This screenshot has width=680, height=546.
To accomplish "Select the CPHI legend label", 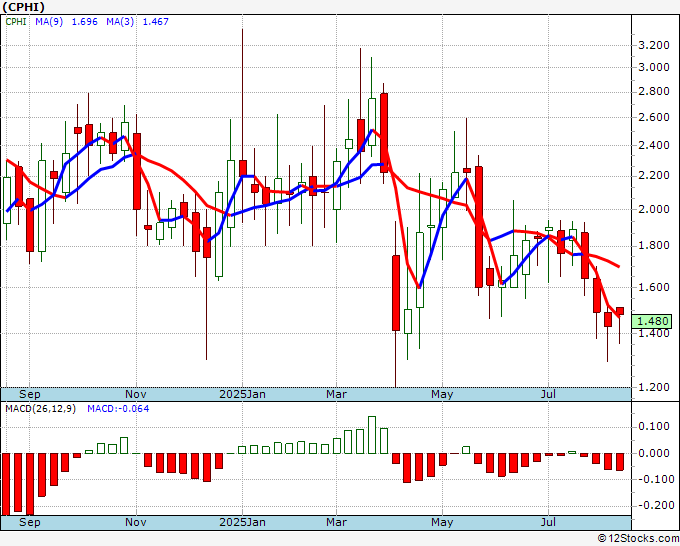I will 16,22.
